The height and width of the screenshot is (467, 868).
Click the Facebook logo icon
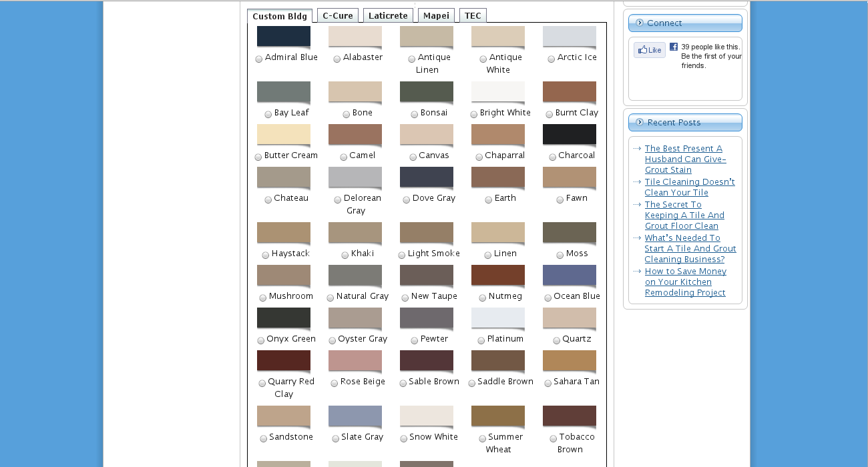coord(674,47)
